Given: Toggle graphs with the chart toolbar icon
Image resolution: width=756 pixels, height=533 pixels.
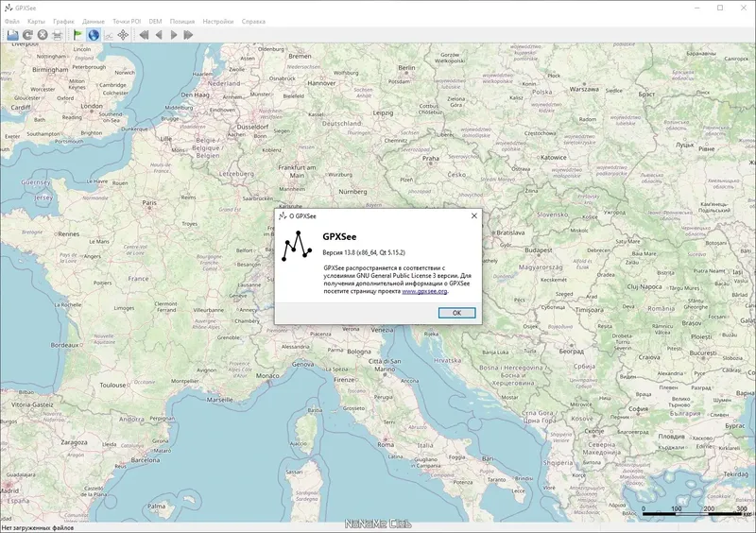Looking at the screenshot, I should (109, 35).
